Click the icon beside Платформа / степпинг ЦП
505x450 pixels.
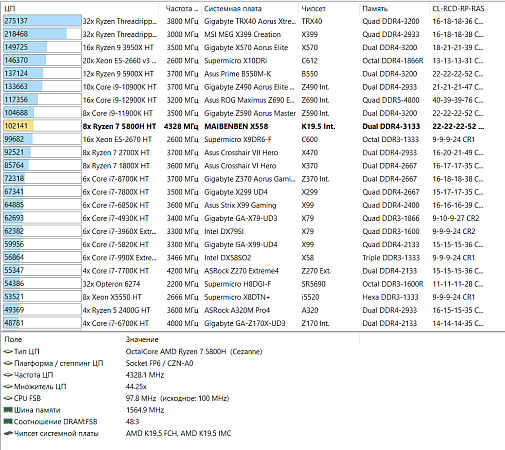[x=8, y=363]
